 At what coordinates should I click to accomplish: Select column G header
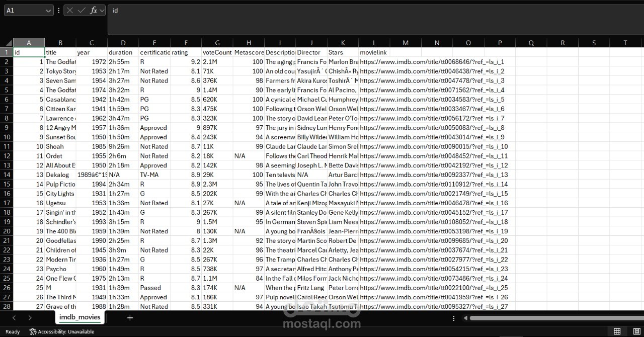coord(217,43)
